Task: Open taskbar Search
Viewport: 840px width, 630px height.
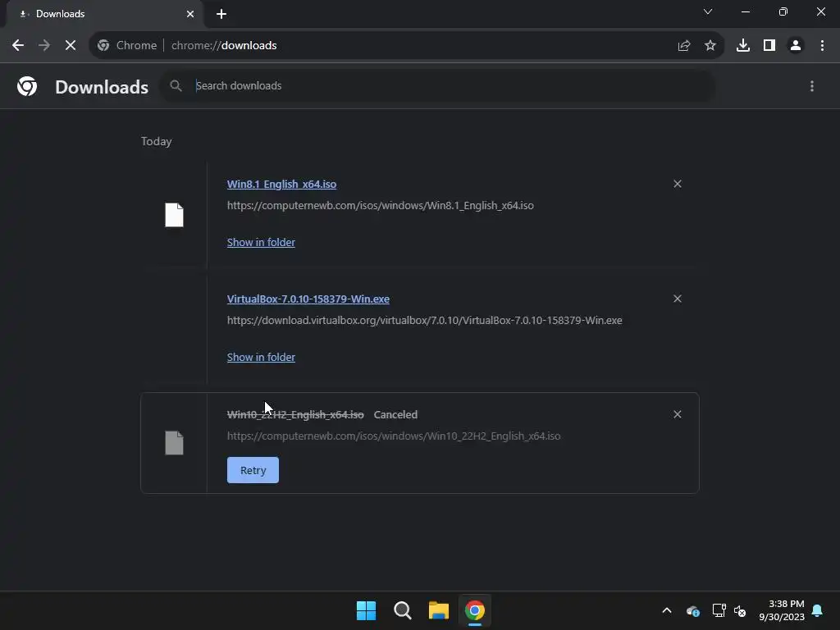Action: 402,610
